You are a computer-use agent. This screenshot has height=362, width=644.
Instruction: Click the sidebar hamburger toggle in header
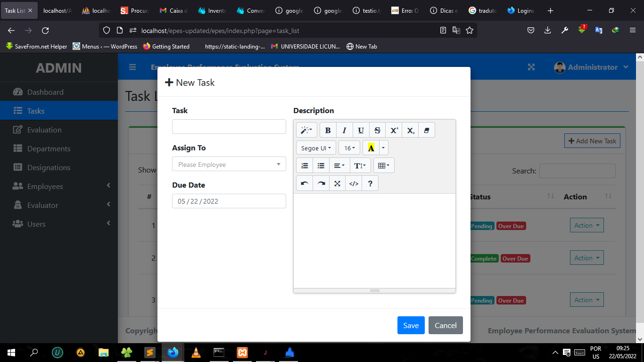point(132,67)
